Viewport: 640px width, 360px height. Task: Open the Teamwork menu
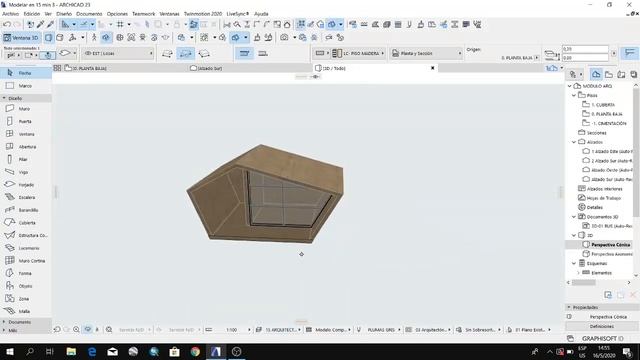144,14
